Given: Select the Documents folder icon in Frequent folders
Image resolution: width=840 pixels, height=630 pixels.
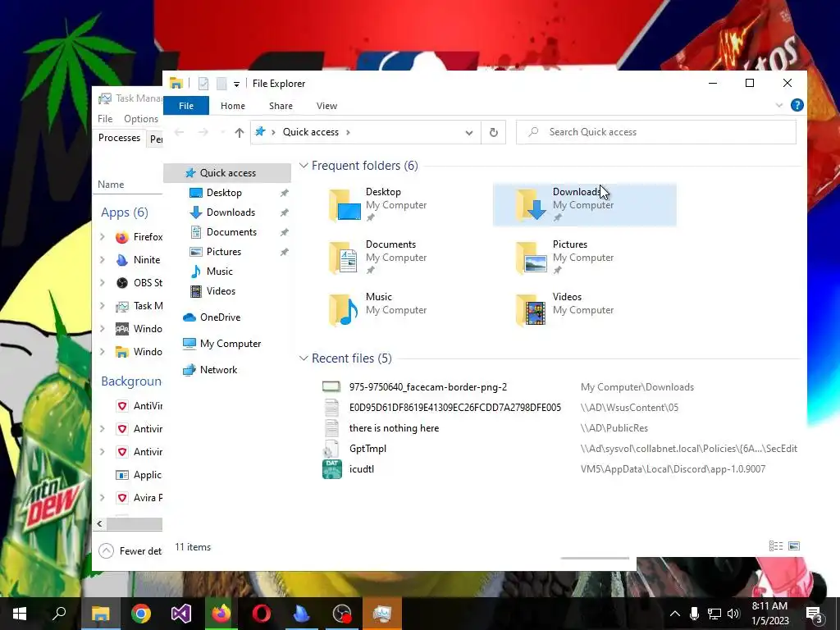Looking at the screenshot, I should point(345,257).
